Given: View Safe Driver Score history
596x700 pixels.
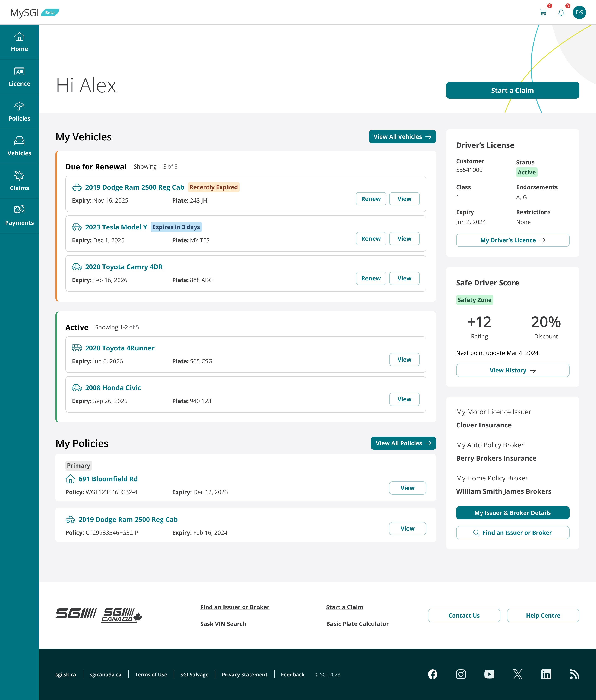Looking at the screenshot, I should (512, 370).
